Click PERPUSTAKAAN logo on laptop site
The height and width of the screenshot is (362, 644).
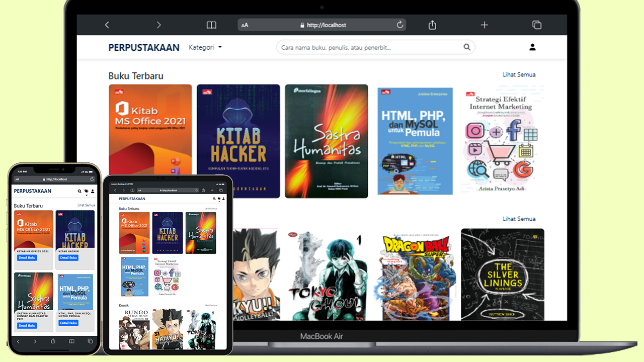tap(144, 47)
